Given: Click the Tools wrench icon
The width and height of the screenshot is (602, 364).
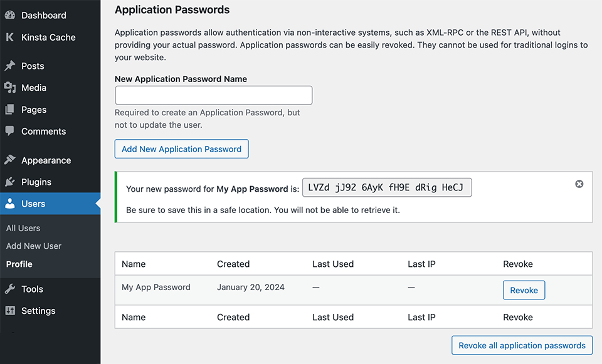Looking at the screenshot, I should 10,289.
